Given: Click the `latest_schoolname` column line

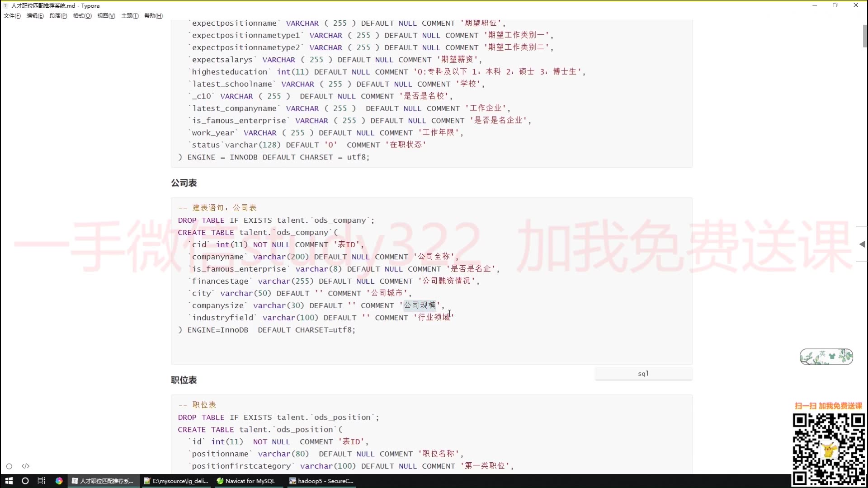Looking at the screenshot, I should (x=336, y=84).
